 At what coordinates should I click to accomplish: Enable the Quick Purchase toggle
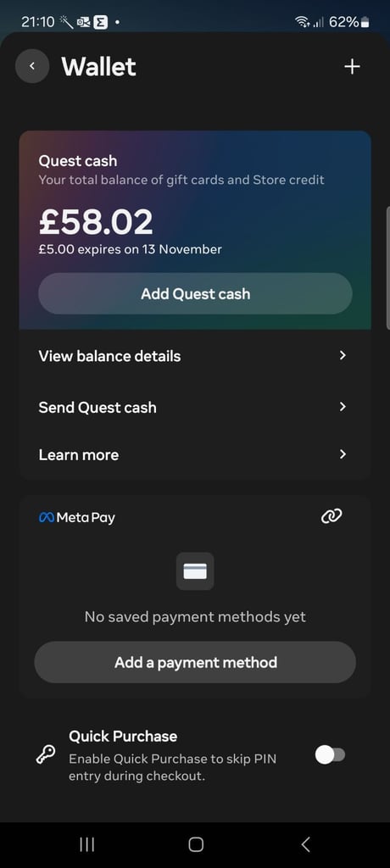(330, 755)
